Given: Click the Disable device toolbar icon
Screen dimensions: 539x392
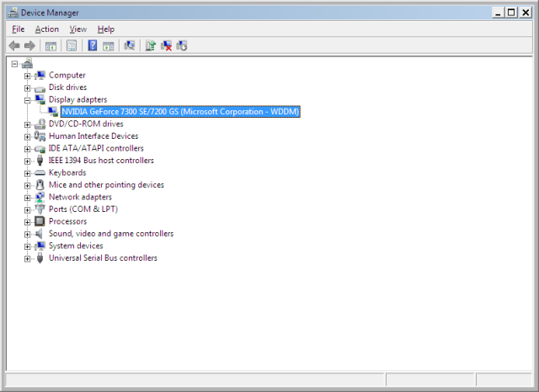Looking at the screenshot, I should point(182,45).
